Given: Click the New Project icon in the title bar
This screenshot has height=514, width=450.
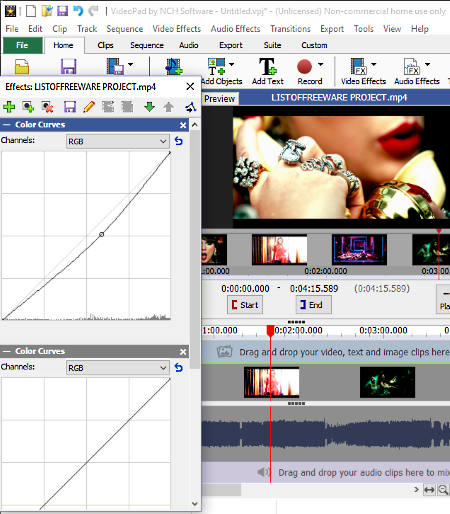Looking at the screenshot, I should (31, 11).
